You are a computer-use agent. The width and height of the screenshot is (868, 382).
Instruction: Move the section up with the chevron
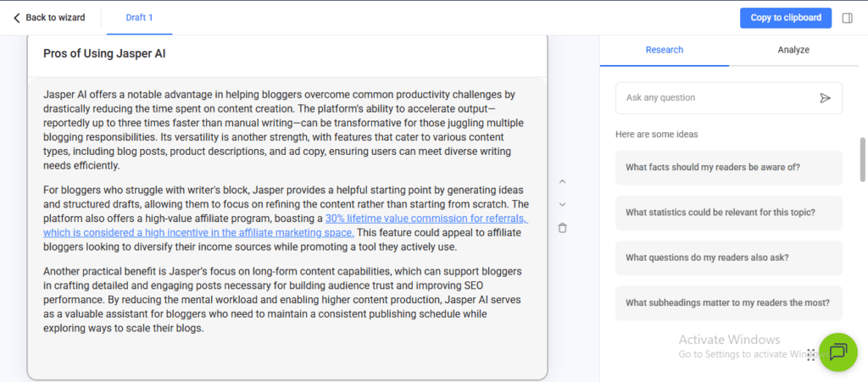[x=563, y=181]
